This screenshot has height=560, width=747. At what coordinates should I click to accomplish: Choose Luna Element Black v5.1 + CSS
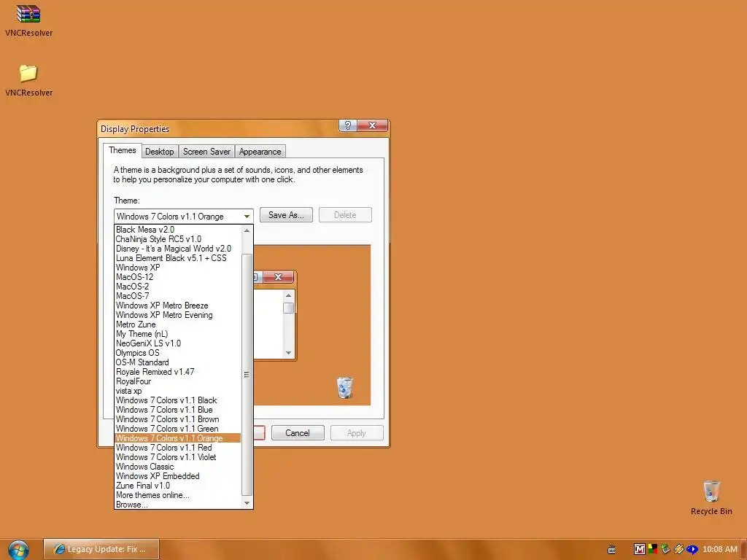point(178,258)
